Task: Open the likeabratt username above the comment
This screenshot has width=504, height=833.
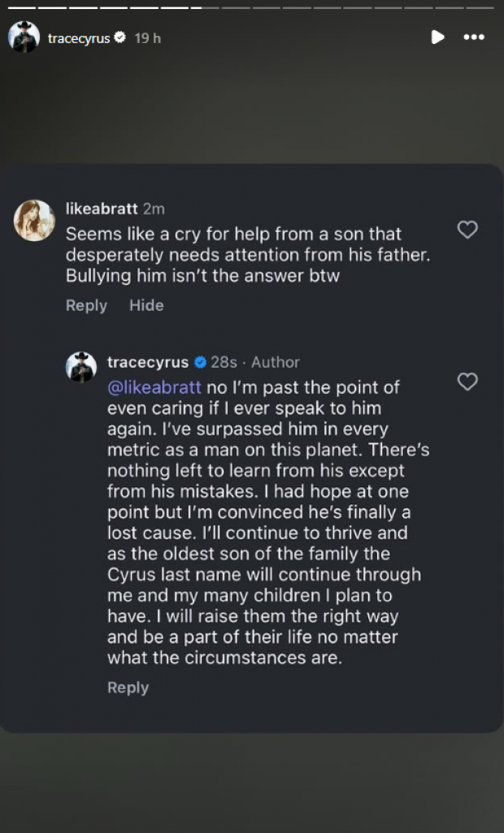Action: (x=102, y=209)
